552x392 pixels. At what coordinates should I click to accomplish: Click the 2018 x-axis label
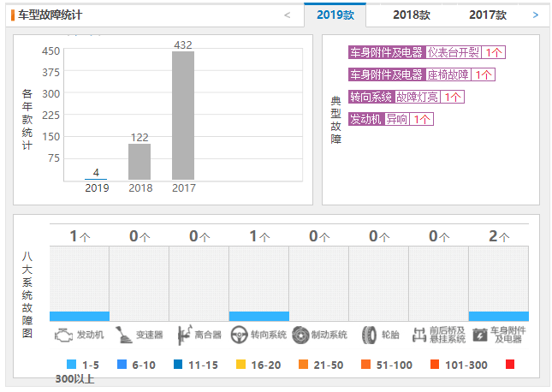(140, 188)
